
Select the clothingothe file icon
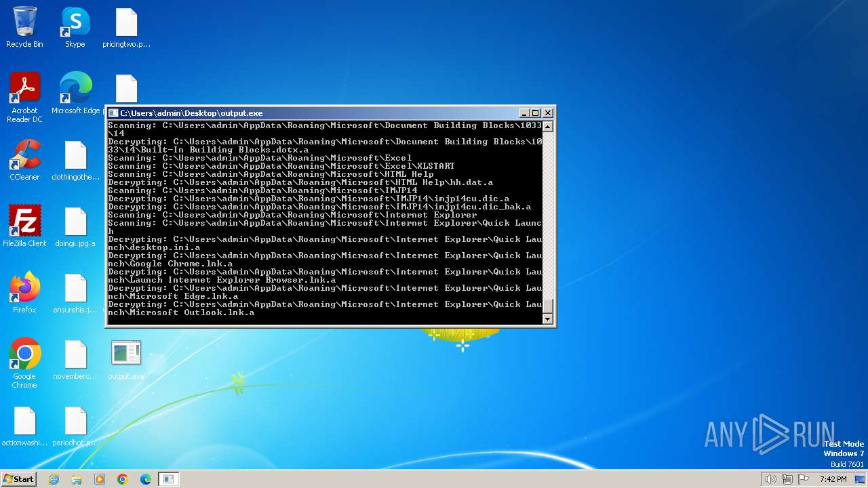75,160
